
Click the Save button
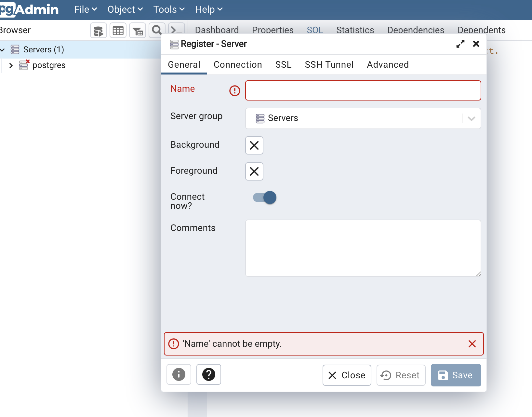click(456, 375)
